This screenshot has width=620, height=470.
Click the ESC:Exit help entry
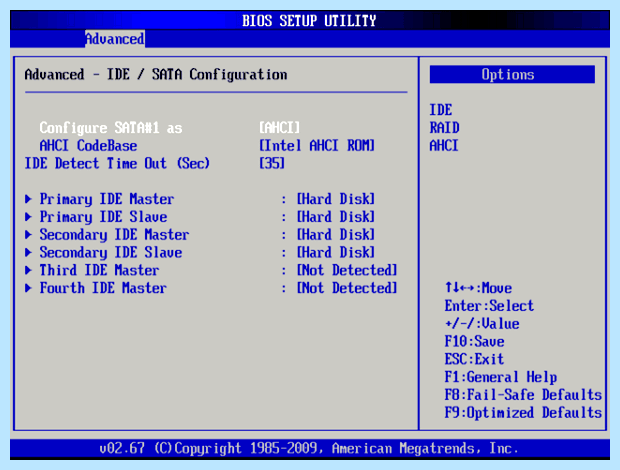coord(474,359)
